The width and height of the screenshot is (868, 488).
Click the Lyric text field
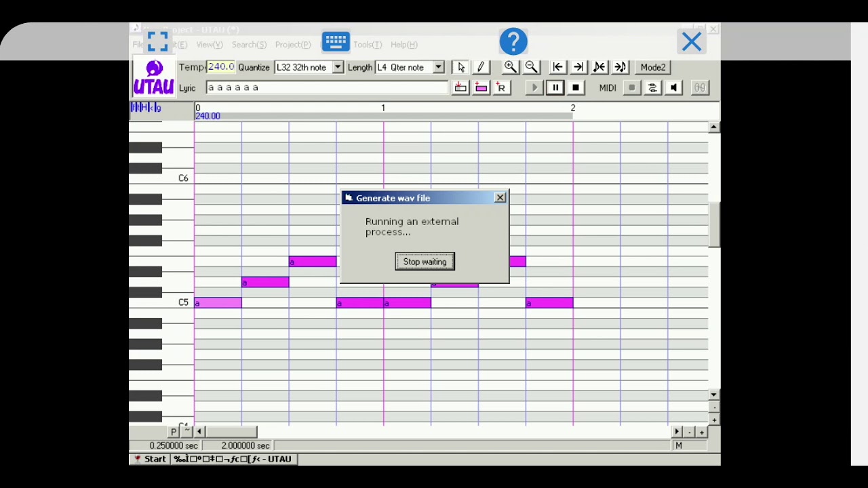coord(327,87)
